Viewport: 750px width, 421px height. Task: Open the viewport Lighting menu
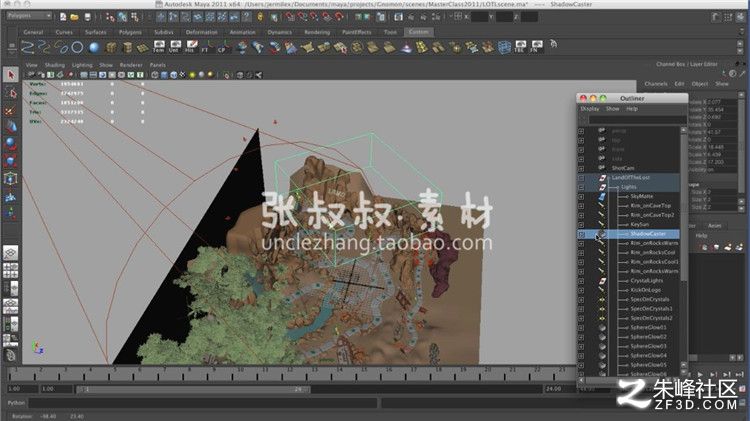tap(82, 65)
